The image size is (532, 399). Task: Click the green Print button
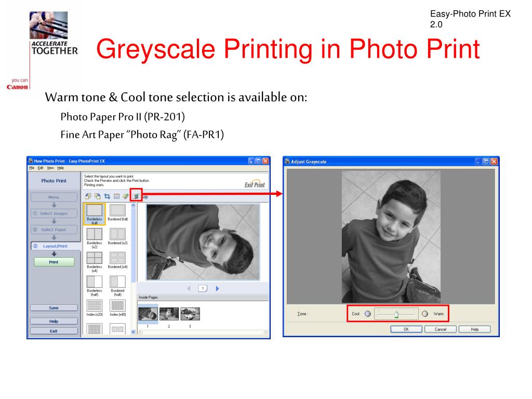point(54,262)
